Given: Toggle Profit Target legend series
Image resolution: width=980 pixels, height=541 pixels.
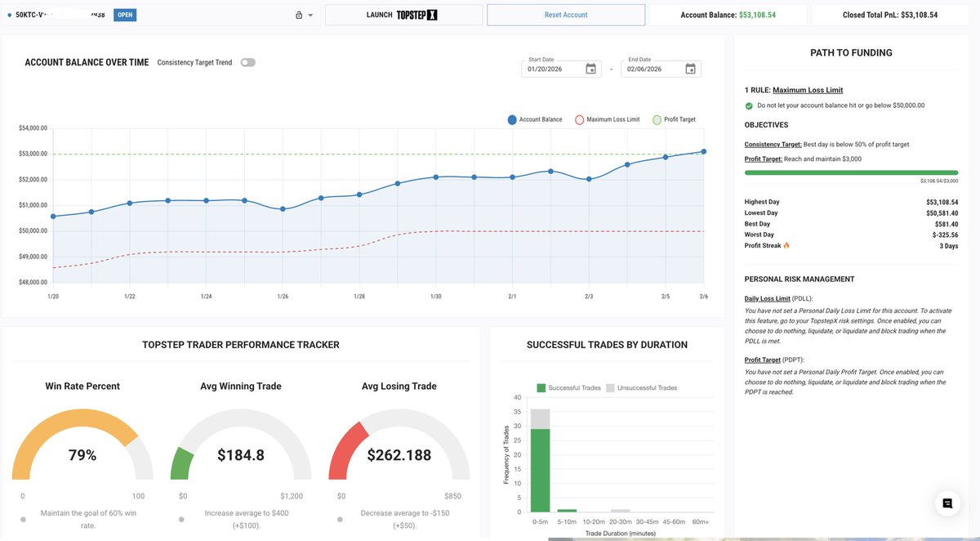Looking at the screenshot, I should click(x=674, y=119).
